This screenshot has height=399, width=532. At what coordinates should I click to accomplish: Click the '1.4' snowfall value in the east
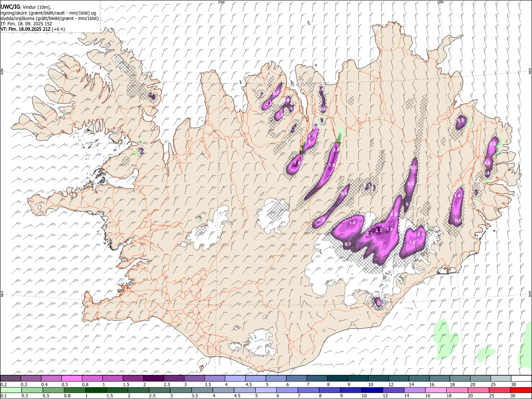coord(458,195)
